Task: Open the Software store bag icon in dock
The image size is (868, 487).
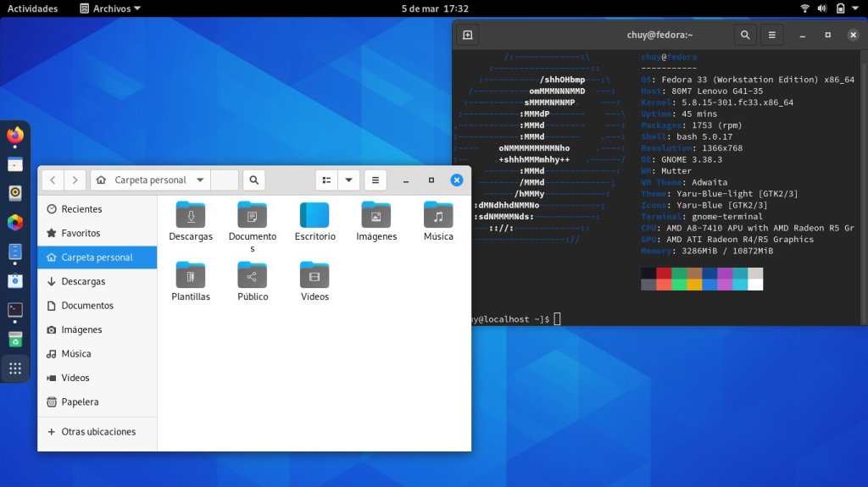Action: (15, 280)
